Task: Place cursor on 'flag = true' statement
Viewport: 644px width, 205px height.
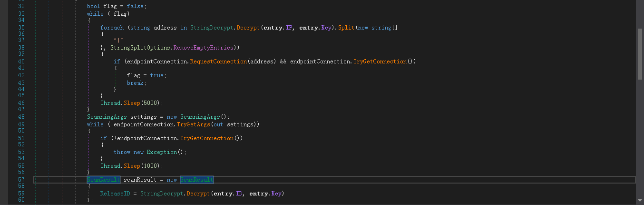Action: click(x=146, y=75)
